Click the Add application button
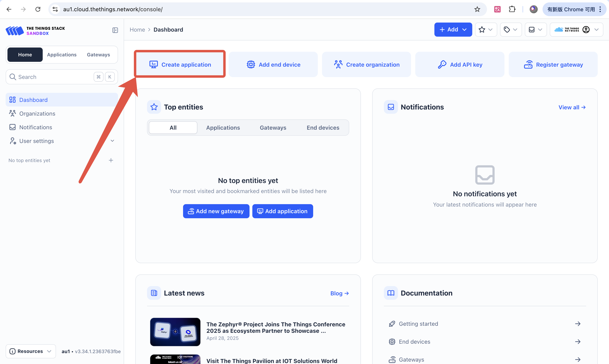609x364 pixels. click(282, 211)
